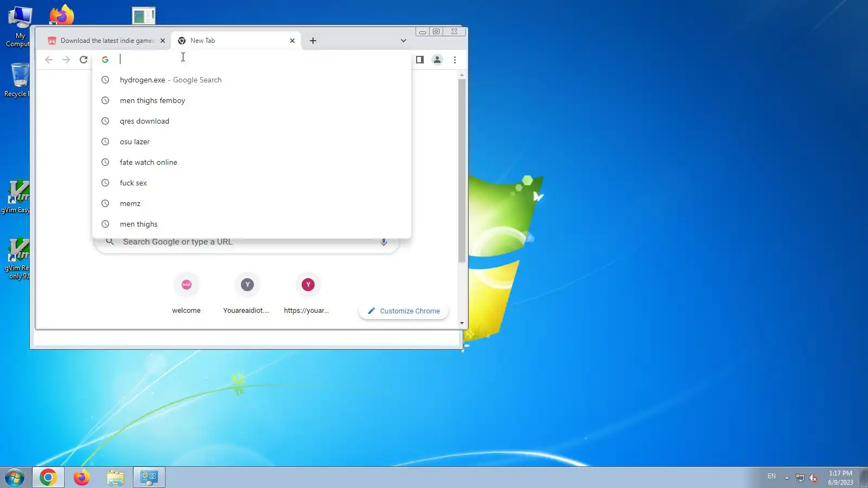Open the Youareaidiot shortcut tile
This screenshot has width=868, height=488.
[x=247, y=293]
